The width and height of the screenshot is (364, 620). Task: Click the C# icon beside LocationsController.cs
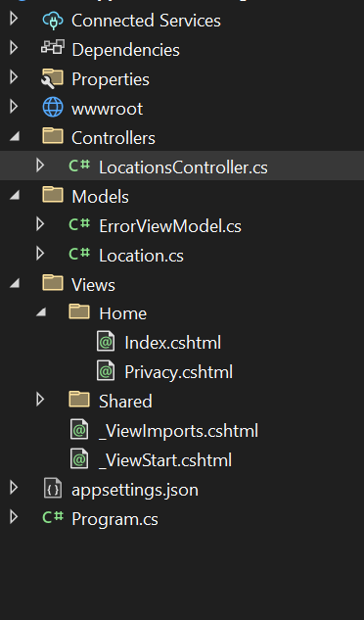pyautogui.click(x=79, y=166)
